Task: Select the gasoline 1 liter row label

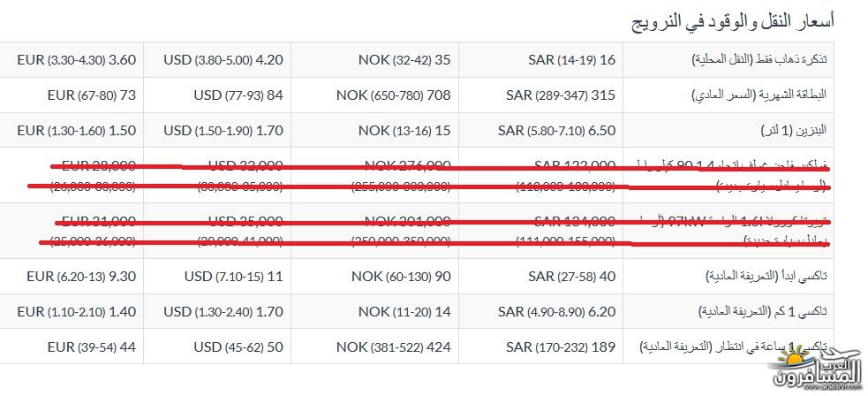Action: point(794,131)
